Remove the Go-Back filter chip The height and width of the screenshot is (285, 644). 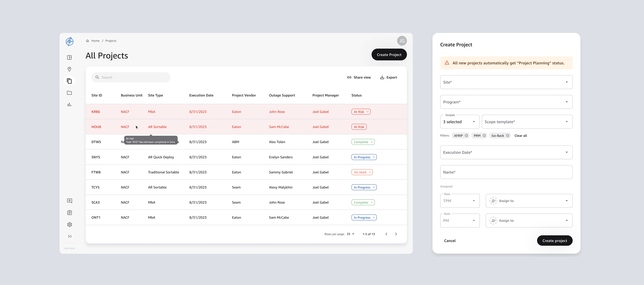tap(508, 136)
